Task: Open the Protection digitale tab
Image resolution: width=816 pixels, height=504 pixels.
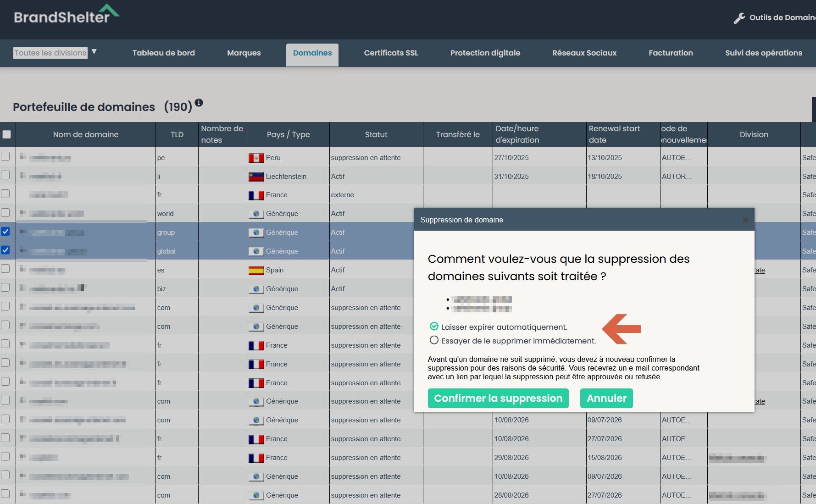Action: pos(485,53)
